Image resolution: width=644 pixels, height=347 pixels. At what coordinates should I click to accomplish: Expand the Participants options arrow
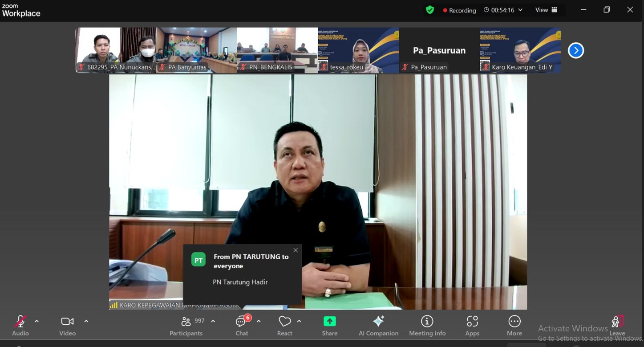[213, 321]
